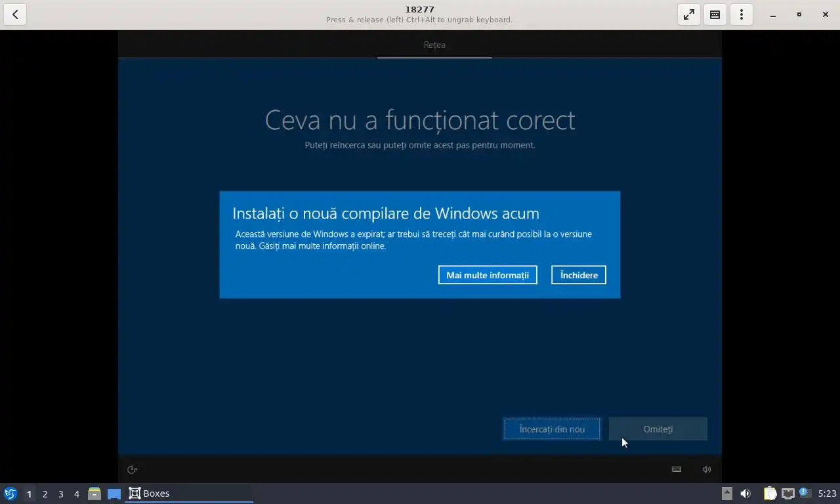The width and height of the screenshot is (840, 504).
Task: Click Încercați din nou button
Action: [x=552, y=429]
